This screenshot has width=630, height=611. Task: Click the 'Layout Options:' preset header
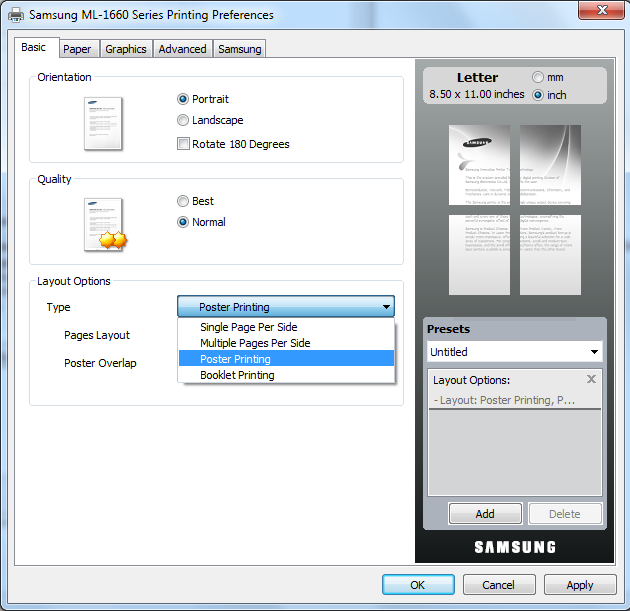click(472, 380)
